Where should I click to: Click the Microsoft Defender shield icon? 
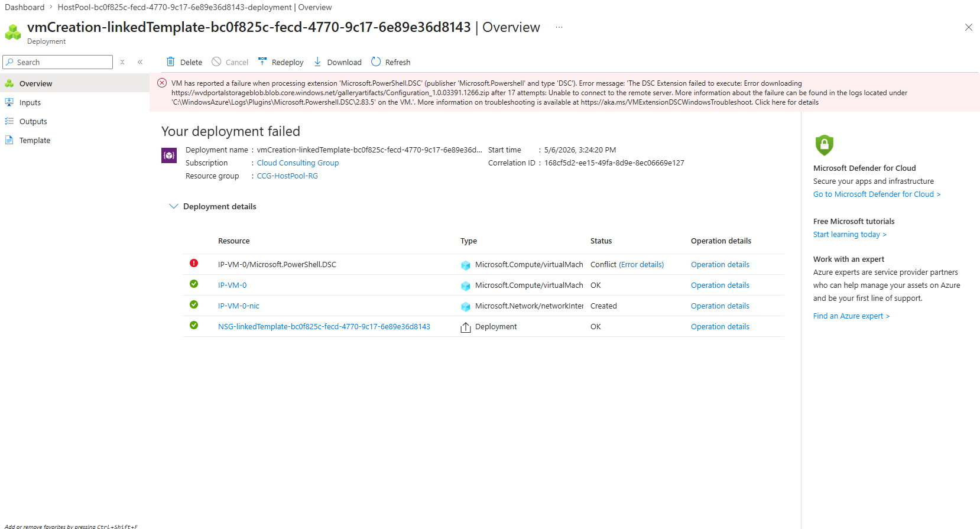tap(824, 145)
